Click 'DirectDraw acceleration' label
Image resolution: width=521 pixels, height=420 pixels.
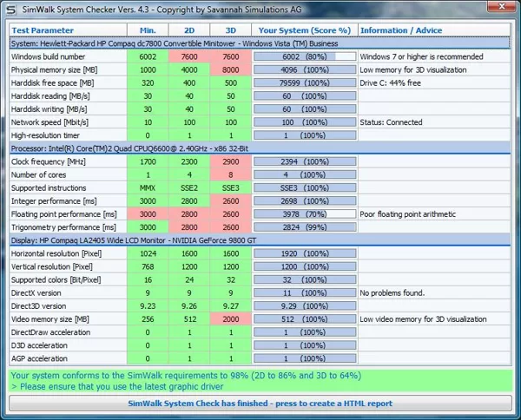[50, 332]
